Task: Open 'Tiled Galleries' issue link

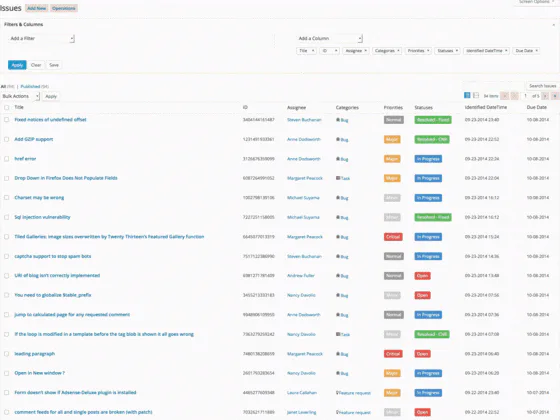Action: [x=109, y=237]
